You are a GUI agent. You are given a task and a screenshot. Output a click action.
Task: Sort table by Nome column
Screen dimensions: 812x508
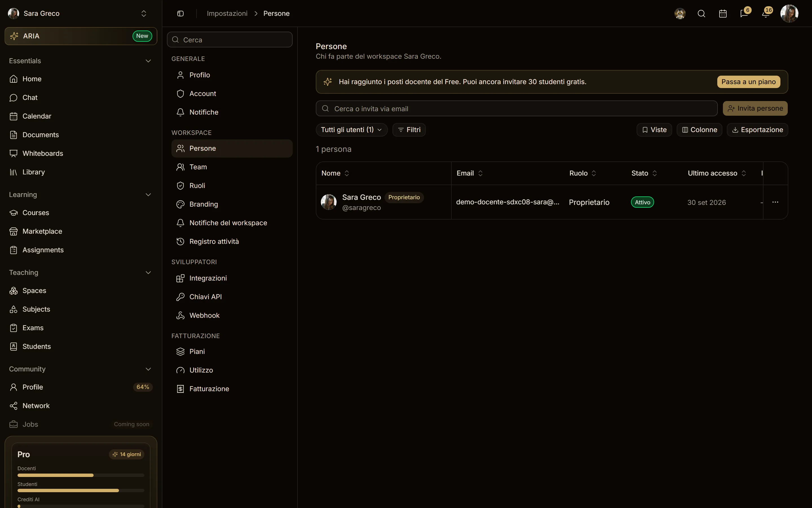335,173
